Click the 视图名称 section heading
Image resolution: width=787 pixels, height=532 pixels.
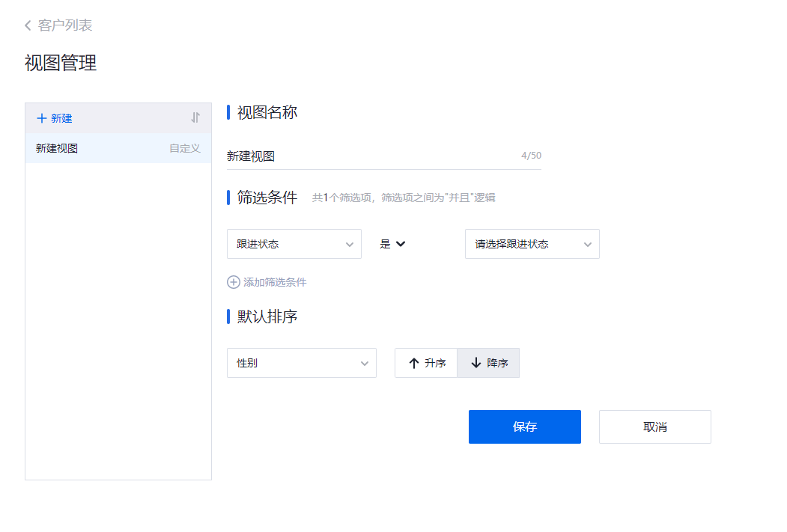[x=267, y=112]
